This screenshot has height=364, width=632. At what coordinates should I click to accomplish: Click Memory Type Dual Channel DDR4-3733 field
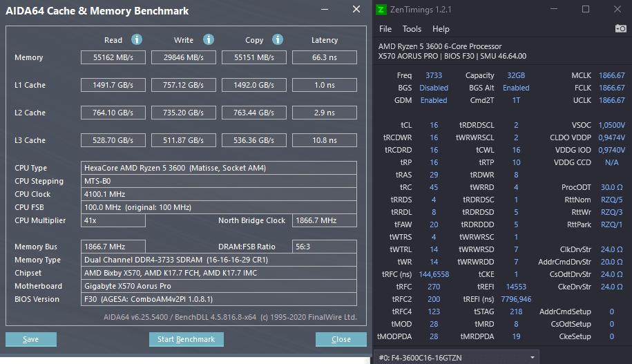pos(219,260)
